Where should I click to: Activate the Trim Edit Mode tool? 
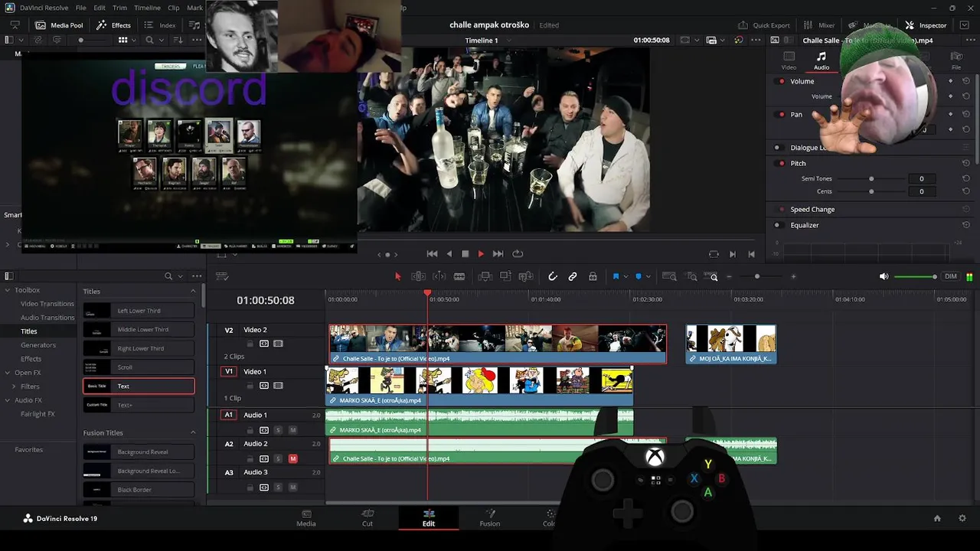click(419, 276)
